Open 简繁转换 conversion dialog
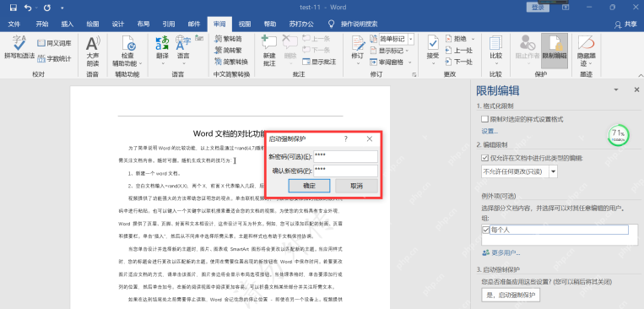Image resolution: width=644 pixels, height=309 pixels. point(231,62)
